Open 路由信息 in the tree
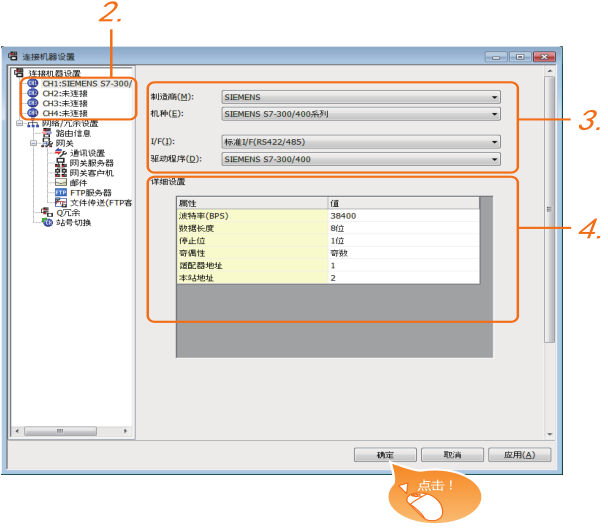The image size is (608, 532). coord(73,133)
